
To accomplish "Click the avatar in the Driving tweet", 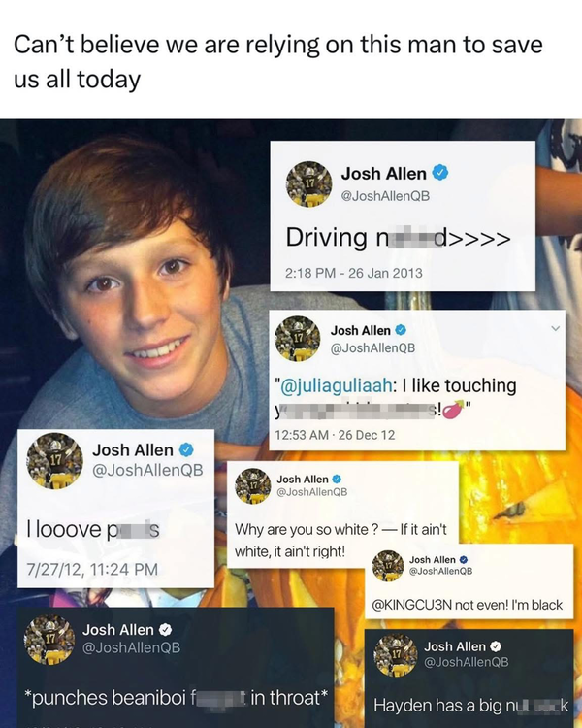I will [x=309, y=183].
